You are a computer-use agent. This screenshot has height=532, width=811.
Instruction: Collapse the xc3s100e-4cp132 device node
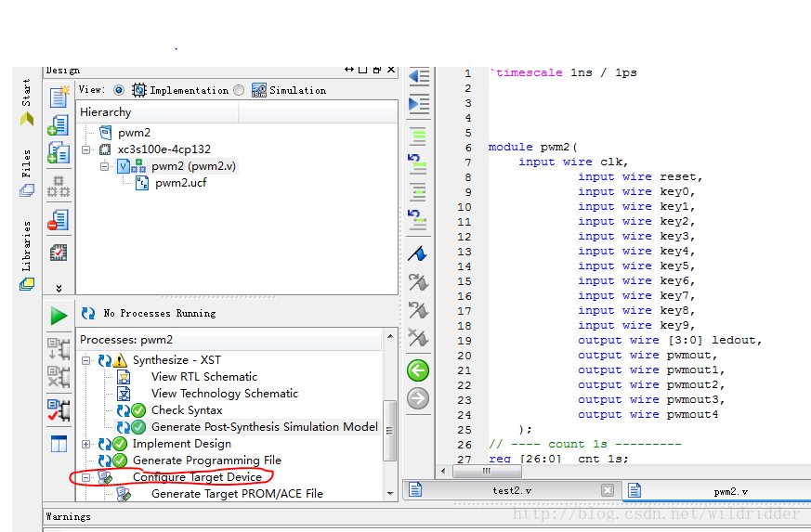pyautogui.click(x=86, y=149)
